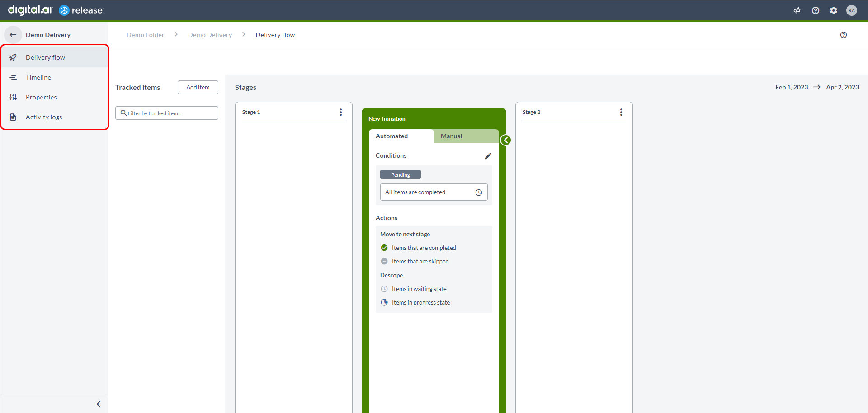
Task: Click the announcements megaphone icon
Action: point(797,10)
